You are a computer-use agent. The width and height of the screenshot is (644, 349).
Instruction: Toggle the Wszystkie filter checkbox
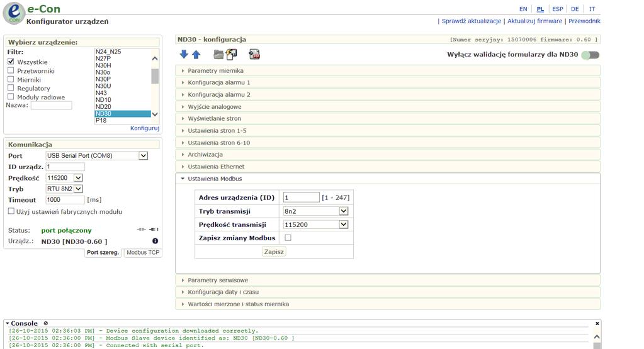click(11, 62)
